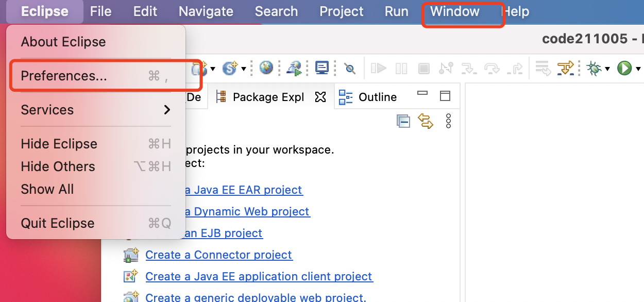Open the Edit menu
644x302 pixels.
tap(145, 11)
